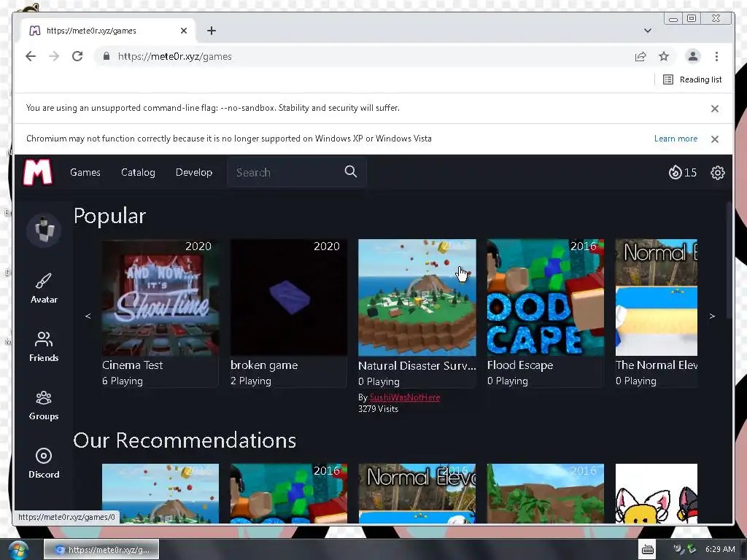This screenshot has height=560, width=747.
Task: Click the Chromium taskbar window button
Action: coord(101,550)
